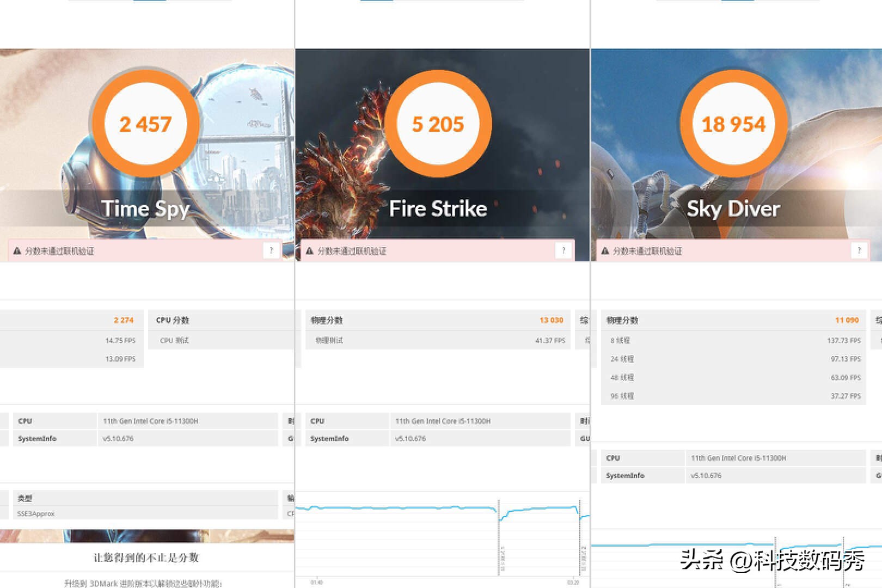Click the help question mark on Time Spy warning
The height and width of the screenshot is (588, 882).
coord(271,250)
